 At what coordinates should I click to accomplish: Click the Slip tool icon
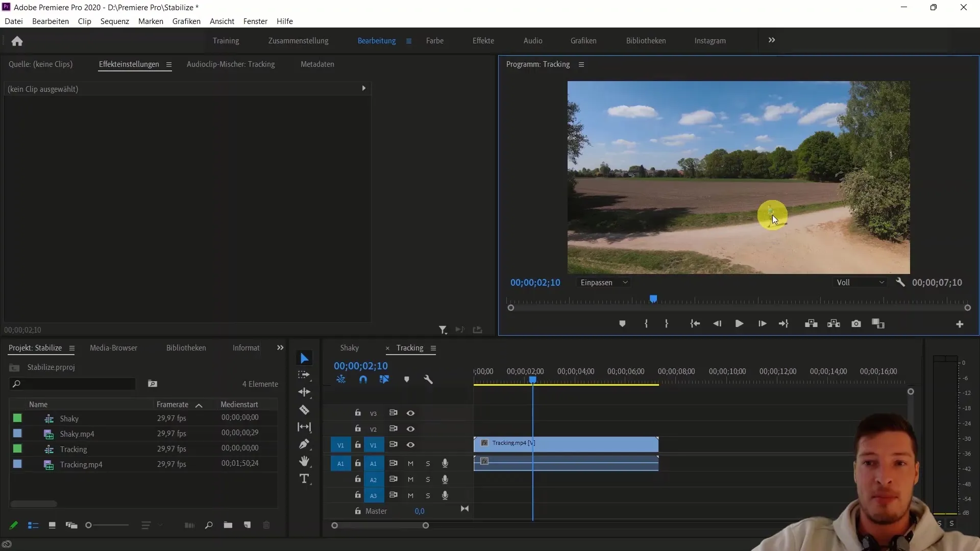click(x=304, y=427)
